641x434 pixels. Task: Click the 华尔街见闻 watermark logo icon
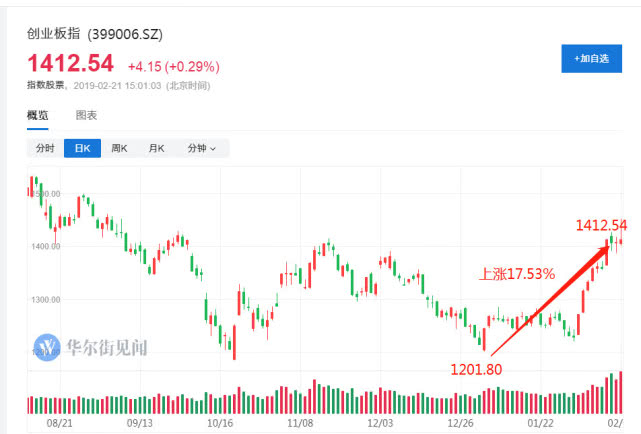pos(48,347)
